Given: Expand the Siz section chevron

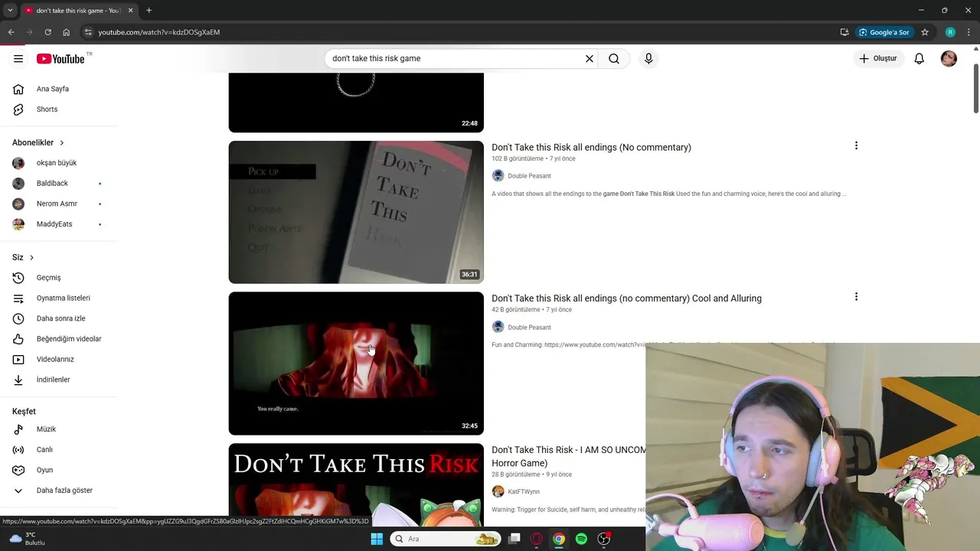Looking at the screenshot, I should coord(31,257).
